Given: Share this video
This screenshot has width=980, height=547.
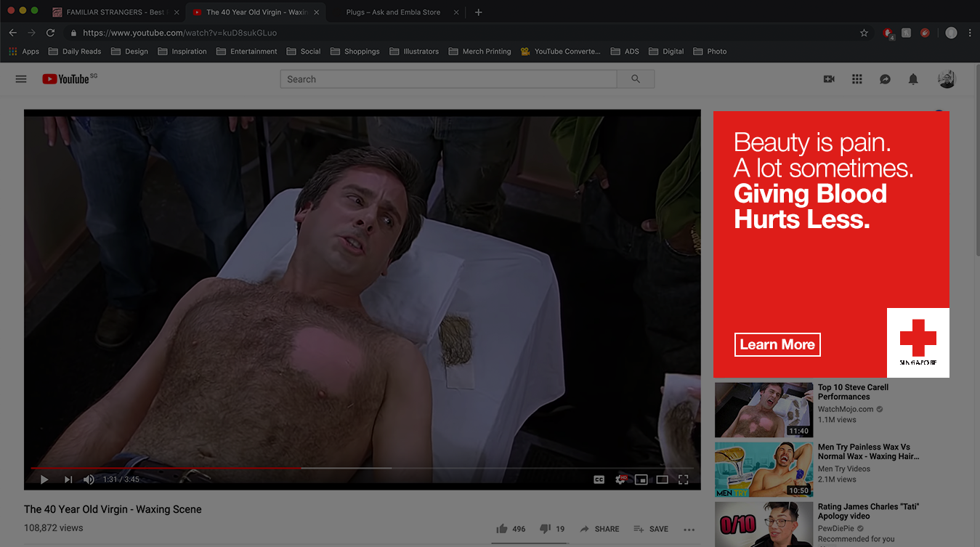Looking at the screenshot, I should coord(599,529).
